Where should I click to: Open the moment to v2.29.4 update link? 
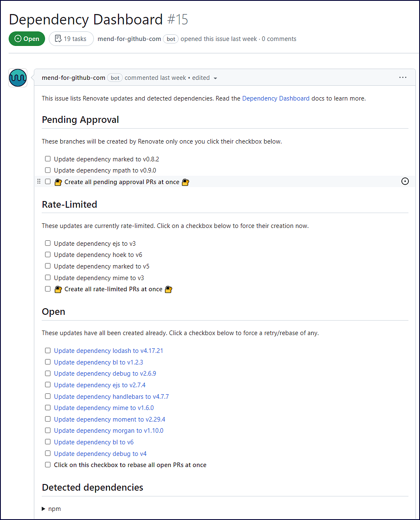110,419
